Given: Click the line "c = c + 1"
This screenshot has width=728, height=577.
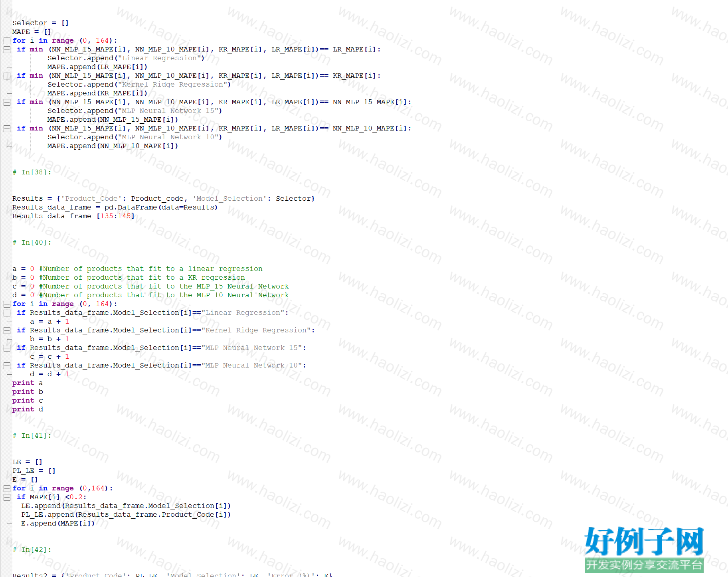Looking at the screenshot, I should click(x=49, y=357).
